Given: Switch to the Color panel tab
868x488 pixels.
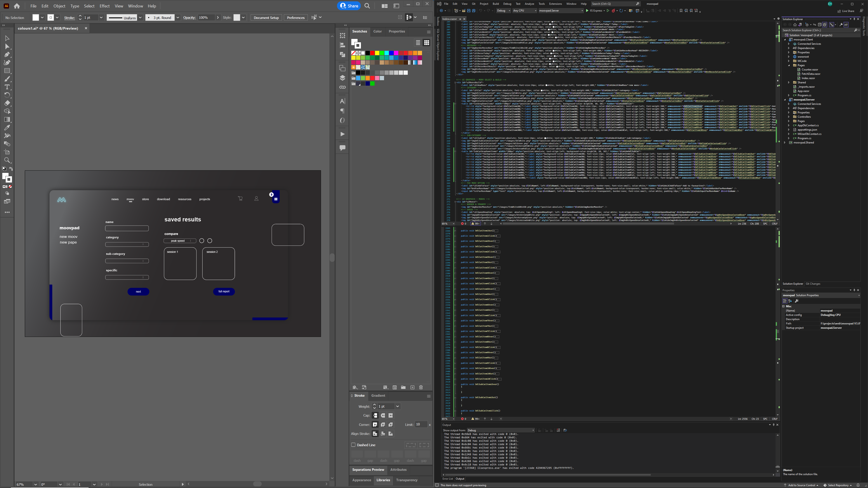Looking at the screenshot, I should coord(377,31).
